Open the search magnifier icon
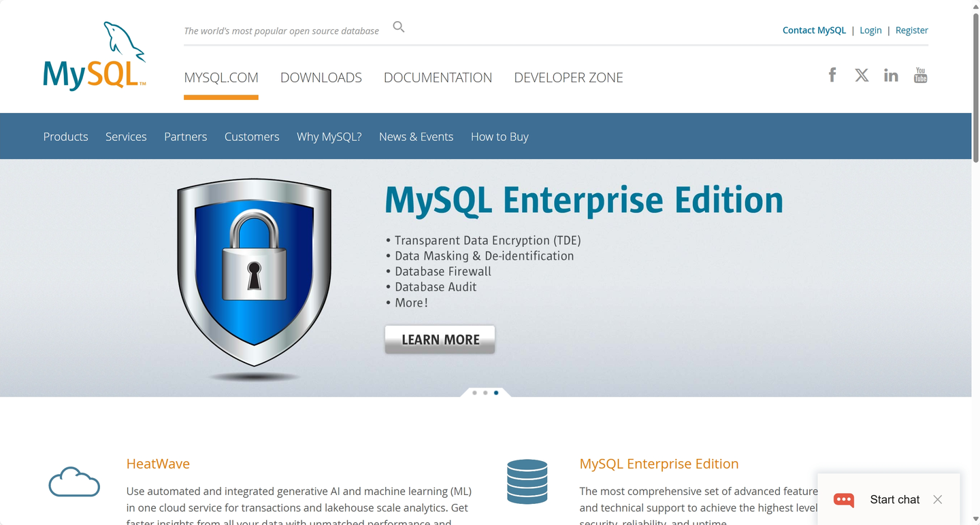Screen dimensions: 980x525 399,27
